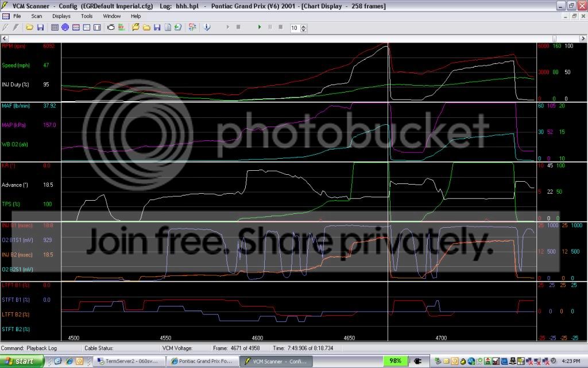Open the Tools menu
Viewport: 588px width, 368px height.
coord(87,16)
